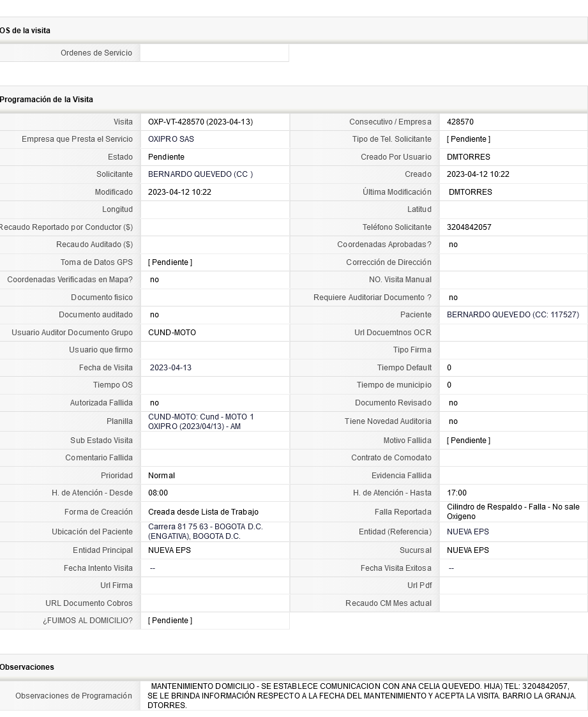
Task: Click the Consecutivo / Empresa value 428570
Action: click(x=460, y=122)
